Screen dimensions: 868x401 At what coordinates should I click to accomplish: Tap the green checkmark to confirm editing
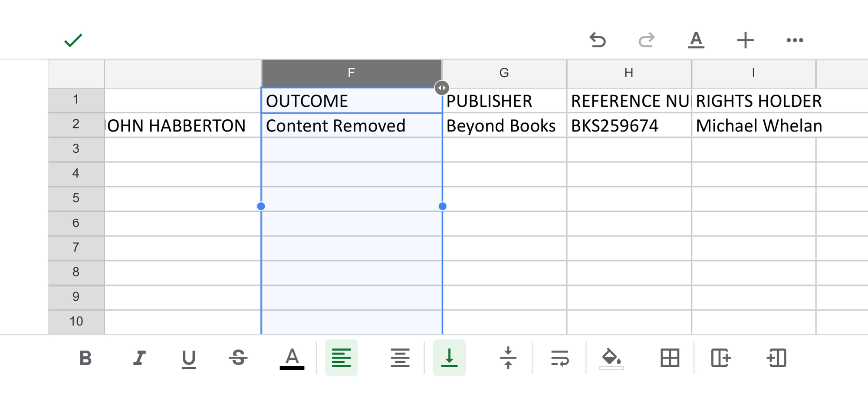pyautogui.click(x=73, y=40)
